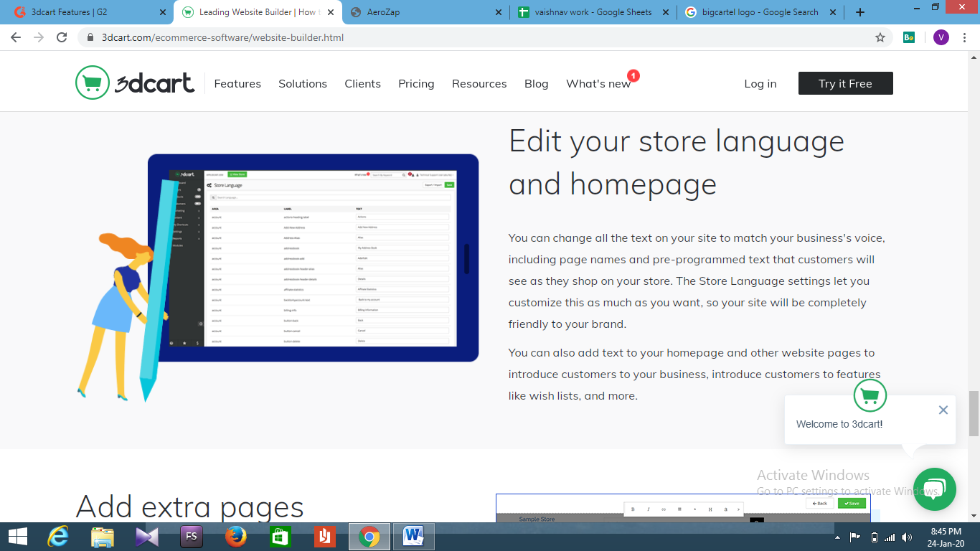
Task: Switch to bigcartel logo Google Search tab
Action: click(x=761, y=12)
